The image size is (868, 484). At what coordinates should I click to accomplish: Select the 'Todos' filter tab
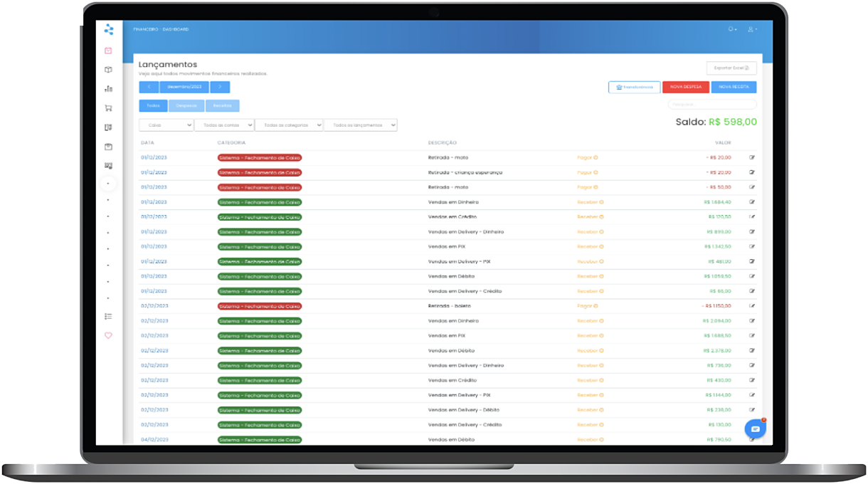(x=153, y=106)
